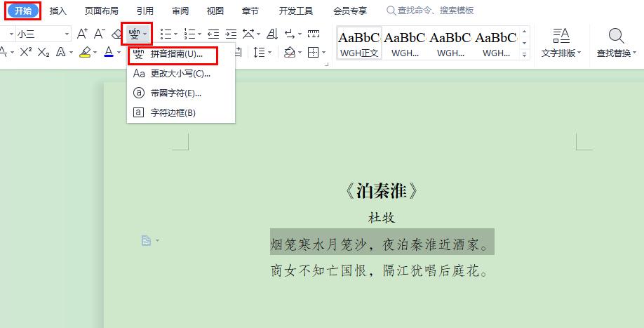644x328 pixels.
Task: Click the decrease indent icon
Action: (x=213, y=34)
